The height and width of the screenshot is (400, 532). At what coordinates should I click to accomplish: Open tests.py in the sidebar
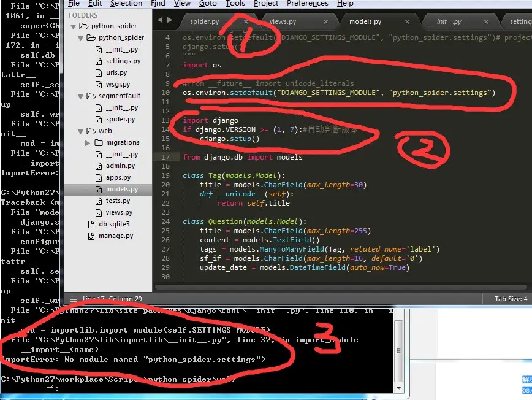coord(118,201)
